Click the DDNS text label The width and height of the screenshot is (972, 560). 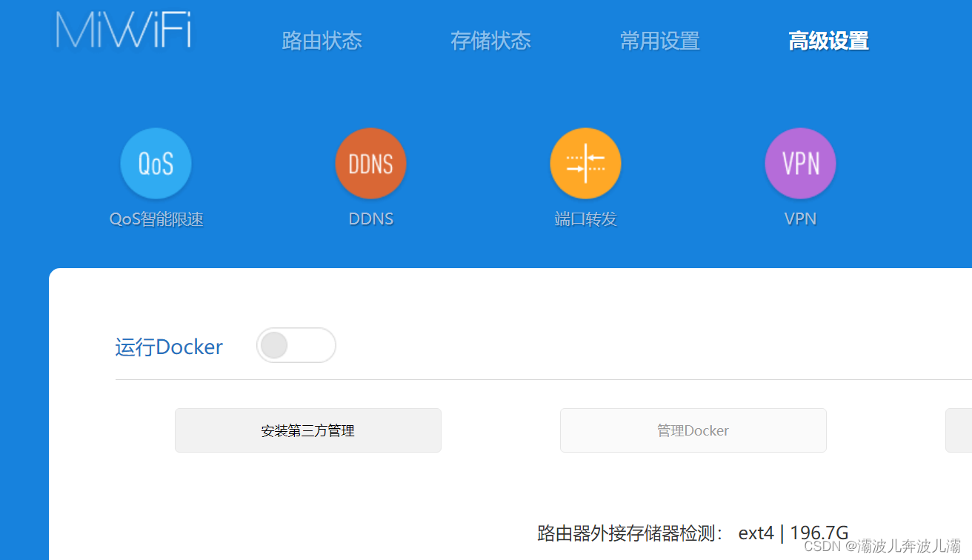371,219
